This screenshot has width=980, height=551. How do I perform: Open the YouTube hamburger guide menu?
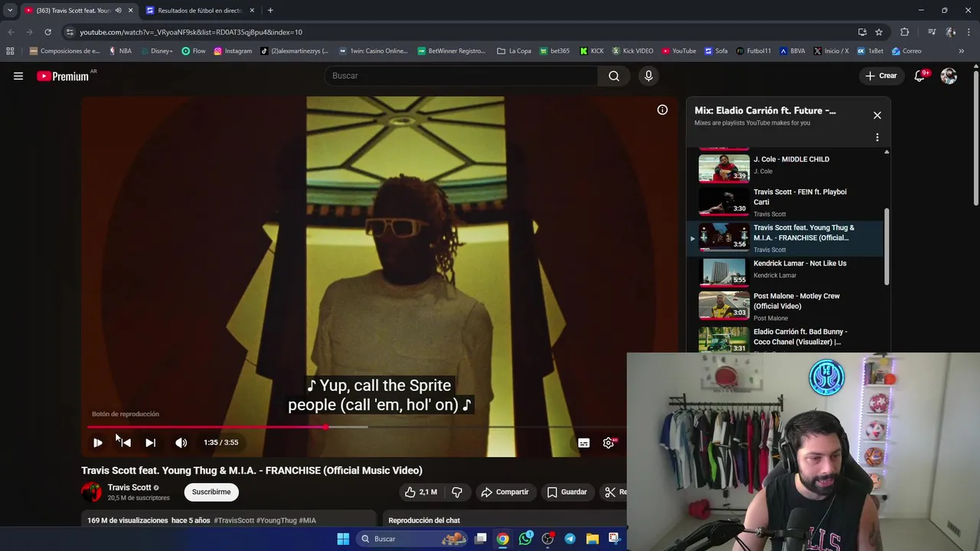18,76
